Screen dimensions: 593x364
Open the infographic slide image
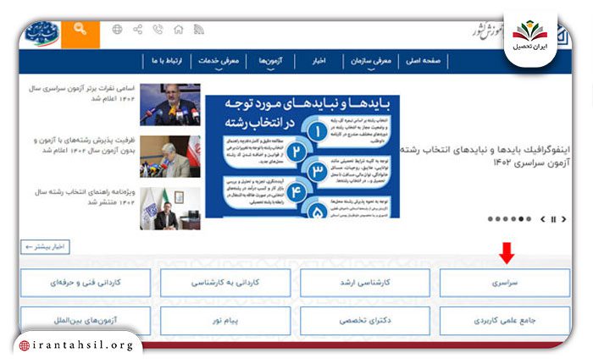pyautogui.click(x=302, y=157)
